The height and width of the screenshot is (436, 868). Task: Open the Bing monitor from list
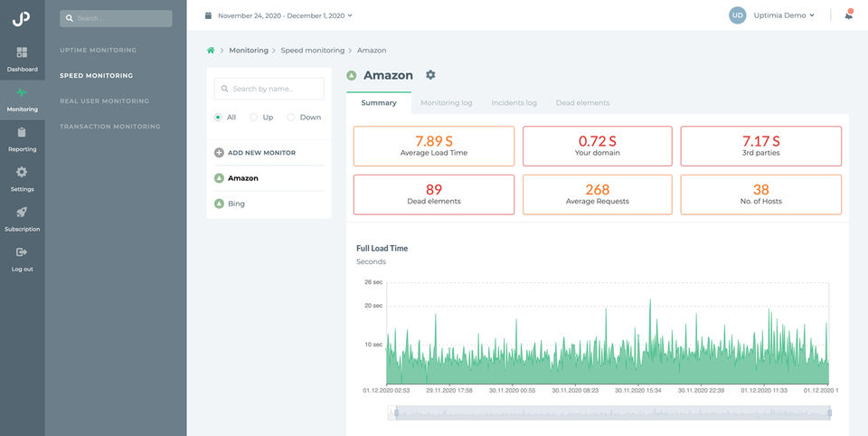tap(236, 204)
